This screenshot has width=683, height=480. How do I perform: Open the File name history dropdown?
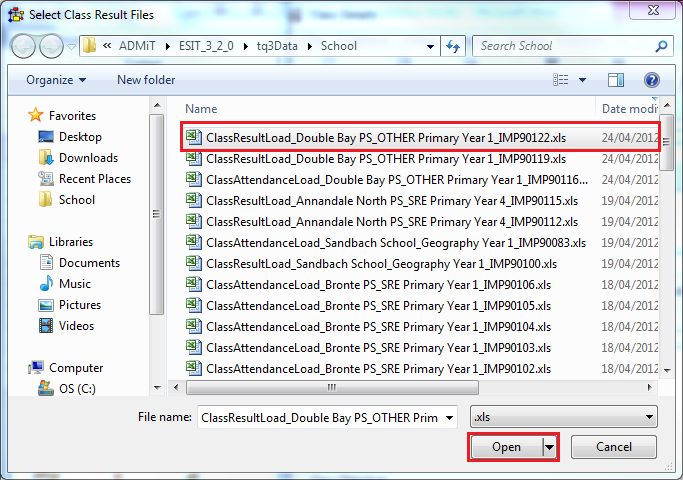tap(448, 417)
